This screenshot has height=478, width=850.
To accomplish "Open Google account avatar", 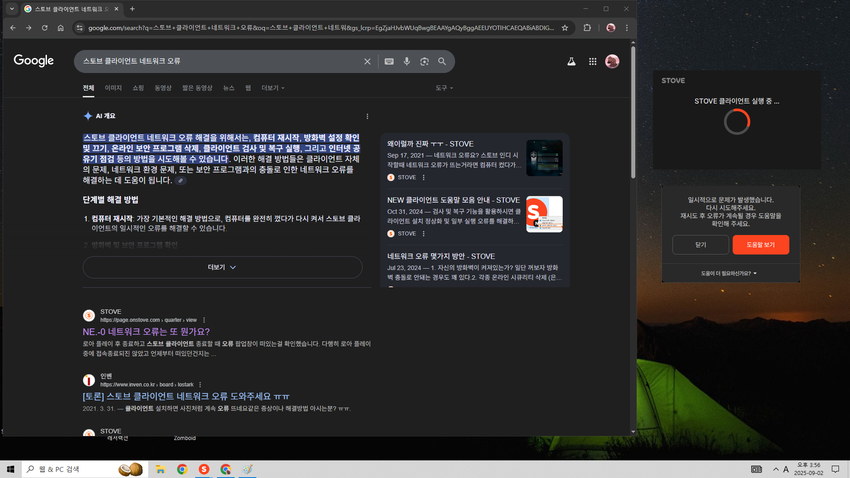I will tap(612, 61).
